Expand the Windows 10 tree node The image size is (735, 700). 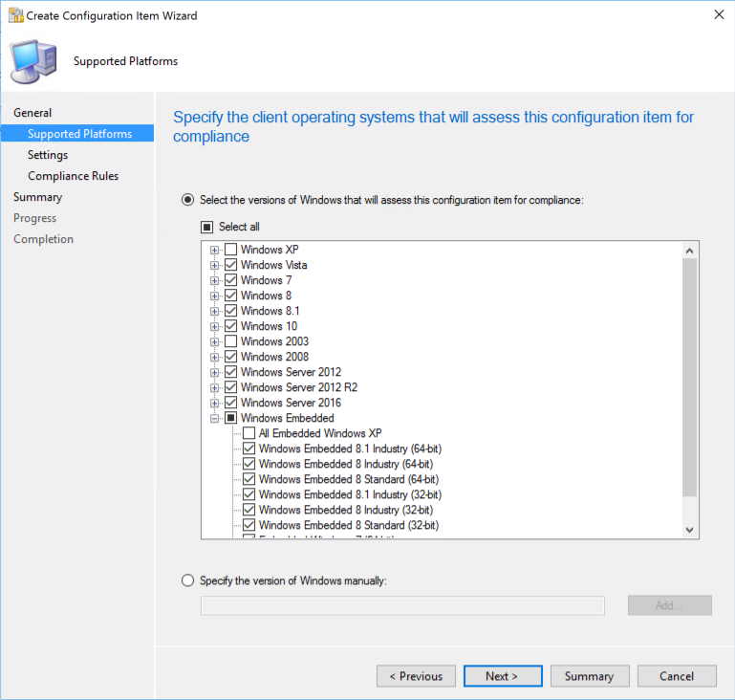214,327
